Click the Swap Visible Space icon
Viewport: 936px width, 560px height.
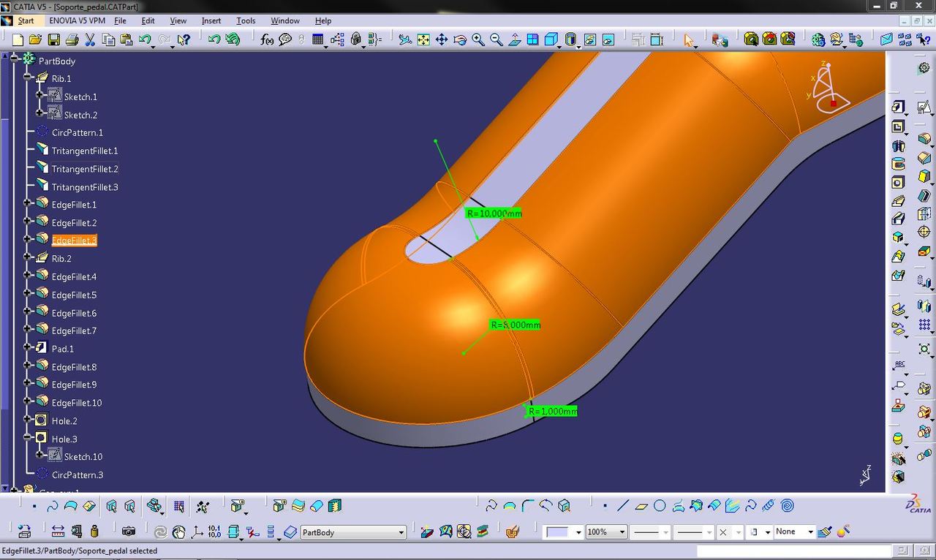click(x=608, y=39)
